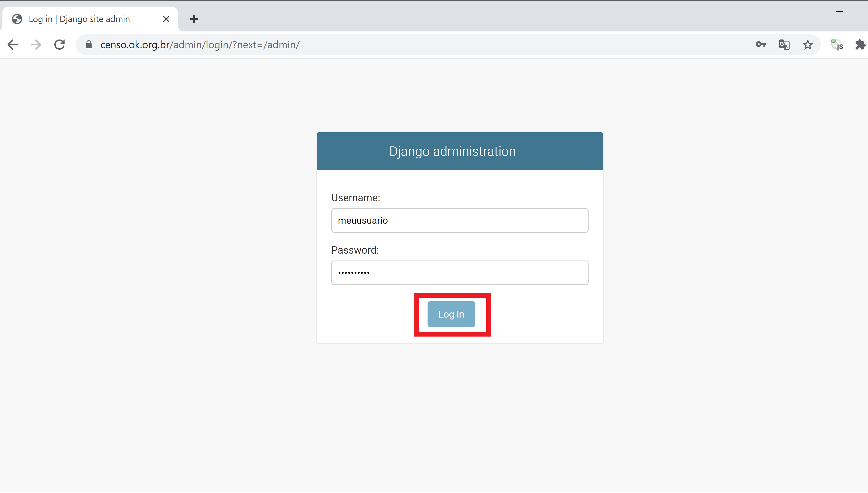The height and width of the screenshot is (493, 868).
Task: Open the Extensions puzzle icon
Action: [x=860, y=45]
